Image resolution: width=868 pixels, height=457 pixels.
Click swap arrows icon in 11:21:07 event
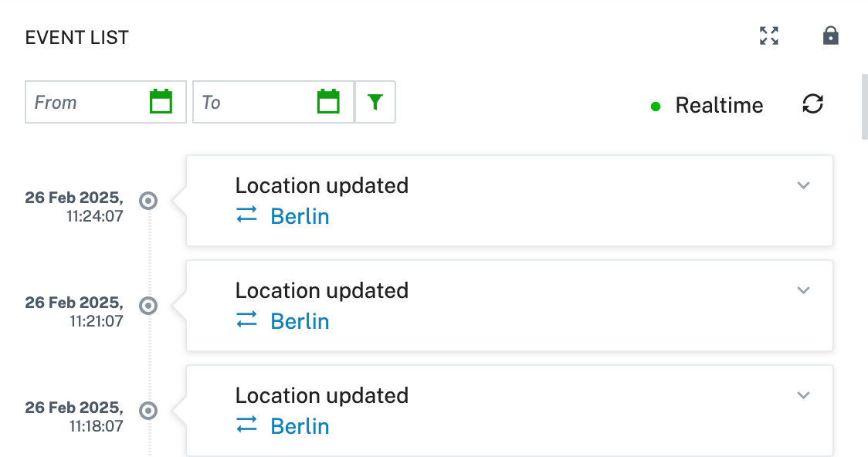(246, 320)
